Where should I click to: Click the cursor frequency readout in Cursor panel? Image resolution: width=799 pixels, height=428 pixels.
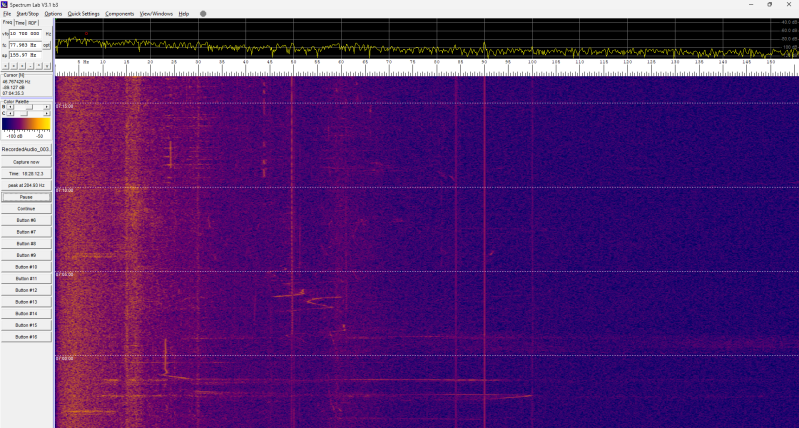16,82
